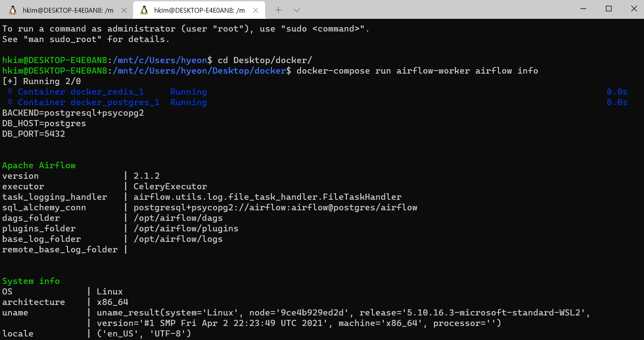Click the blue path "/mnt/c/Users/hyeon/Desktop/docker" in the prompt
Image resolution: width=644 pixels, height=340 pixels.
(199, 71)
